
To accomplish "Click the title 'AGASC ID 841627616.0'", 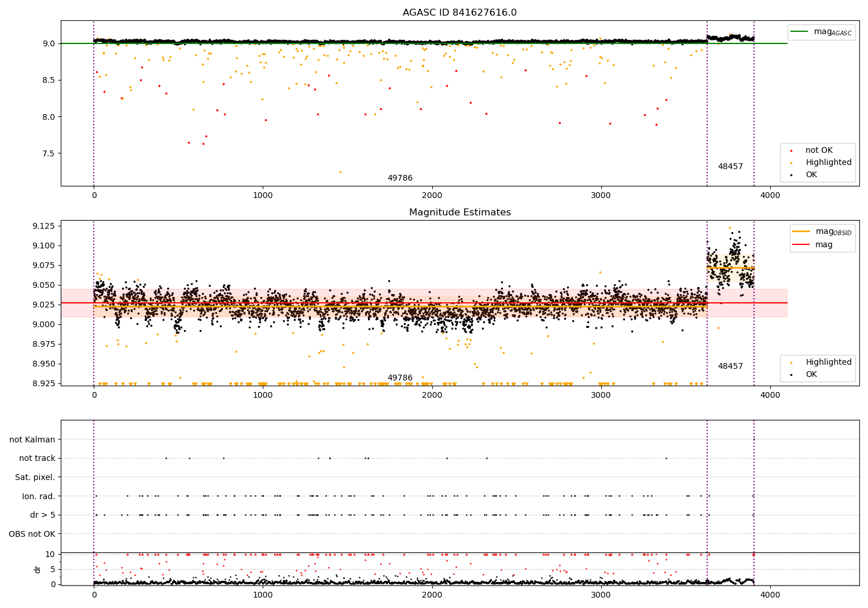I will (459, 13).
